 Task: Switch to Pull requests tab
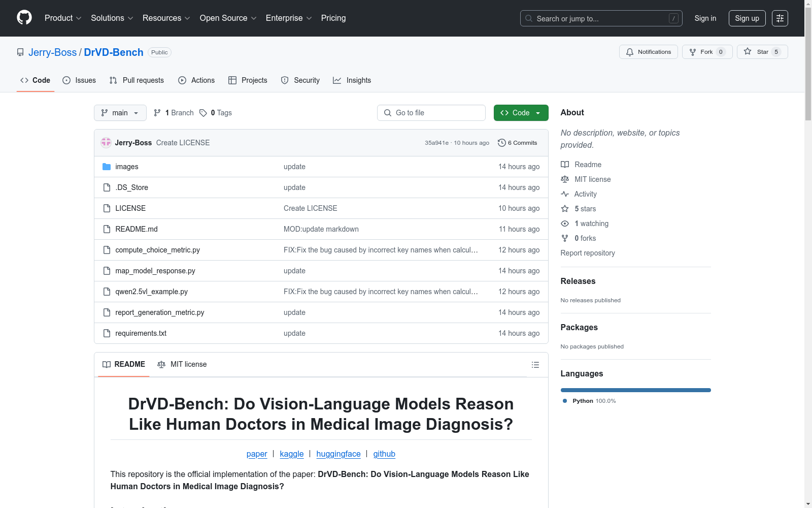[137, 80]
